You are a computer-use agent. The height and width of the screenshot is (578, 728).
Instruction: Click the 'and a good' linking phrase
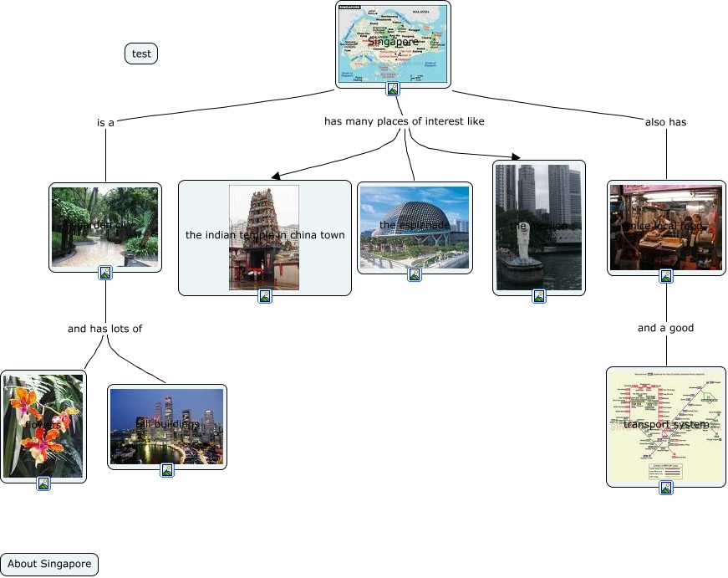[x=665, y=328]
